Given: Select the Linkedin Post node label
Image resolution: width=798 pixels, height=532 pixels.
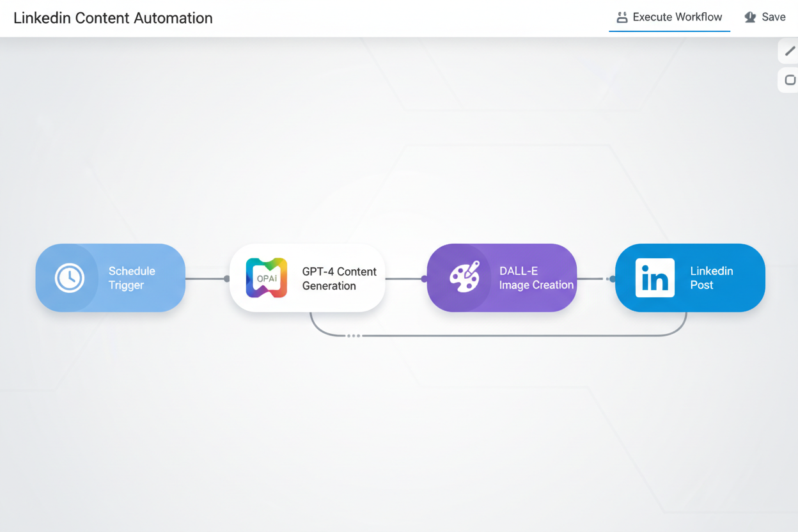Looking at the screenshot, I should click(711, 278).
